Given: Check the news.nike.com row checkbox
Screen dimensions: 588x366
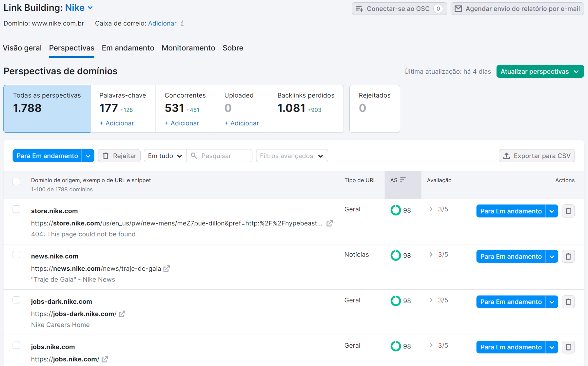Looking at the screenshot, I should tap(16, 255).
